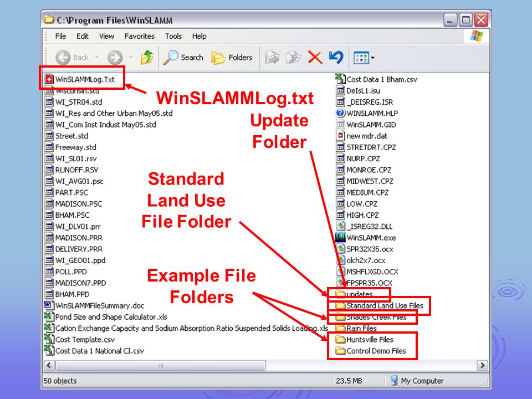Select NURP.CPZ file
532x399 pixels.
pos(359,158)
